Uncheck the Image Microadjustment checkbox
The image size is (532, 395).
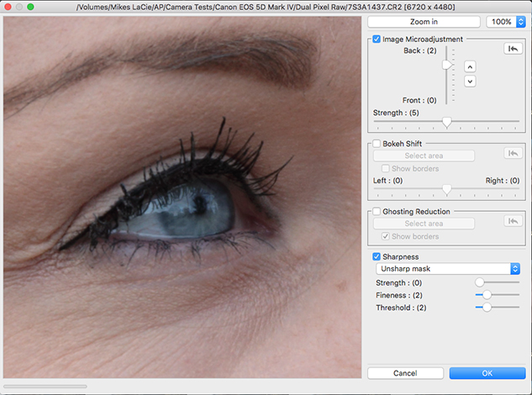(377, 39)
